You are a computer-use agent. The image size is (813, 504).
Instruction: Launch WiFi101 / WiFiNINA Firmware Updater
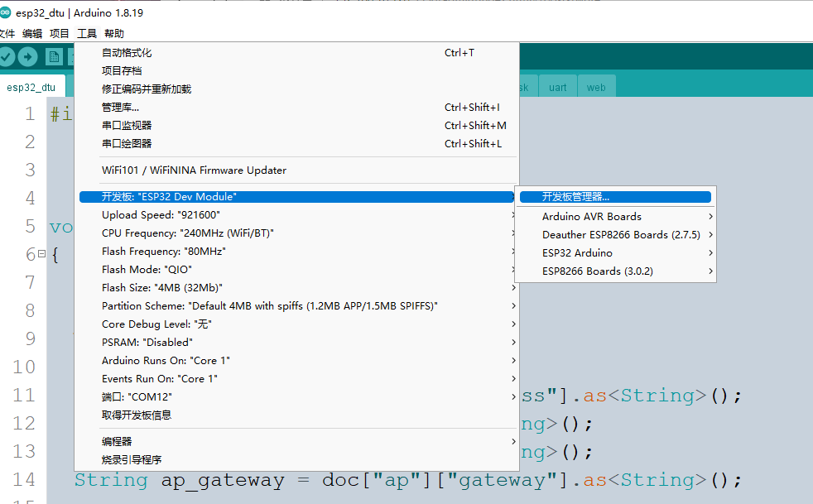point(297,170)
